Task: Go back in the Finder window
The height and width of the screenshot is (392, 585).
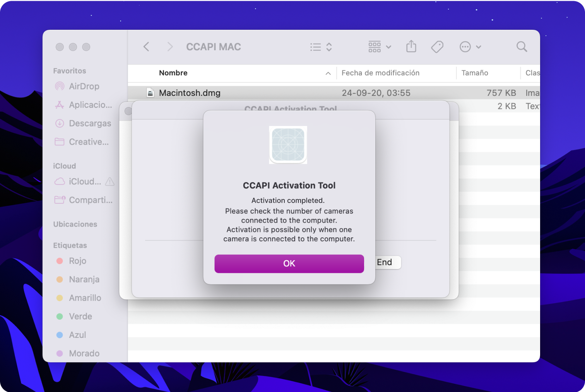Action: click(146, 47)
